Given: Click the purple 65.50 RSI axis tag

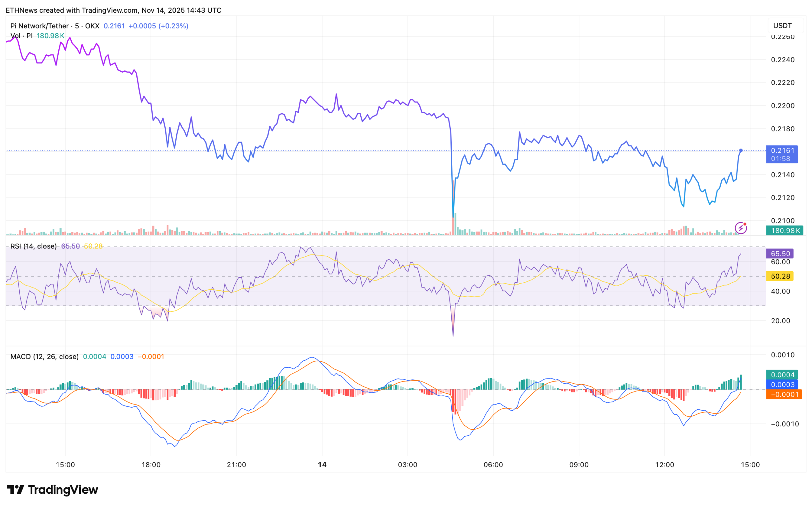Looking at the screenshot, I should coord(780,254).
